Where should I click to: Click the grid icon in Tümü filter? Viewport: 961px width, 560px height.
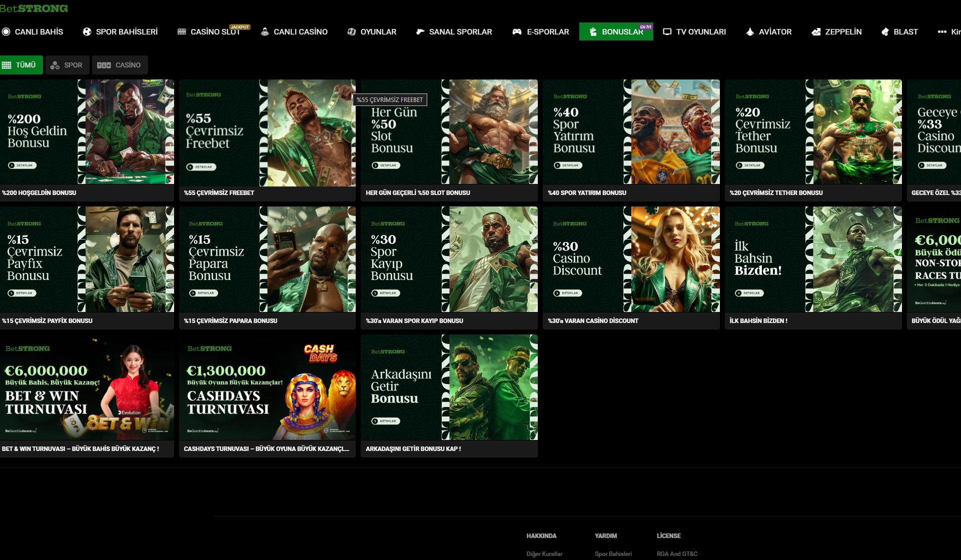click(7, 65)
